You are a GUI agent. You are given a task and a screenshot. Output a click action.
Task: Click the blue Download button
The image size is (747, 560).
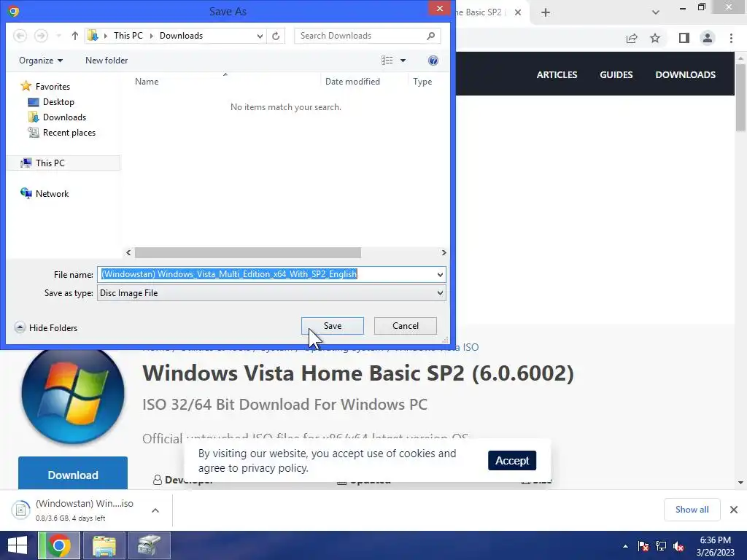73,474
